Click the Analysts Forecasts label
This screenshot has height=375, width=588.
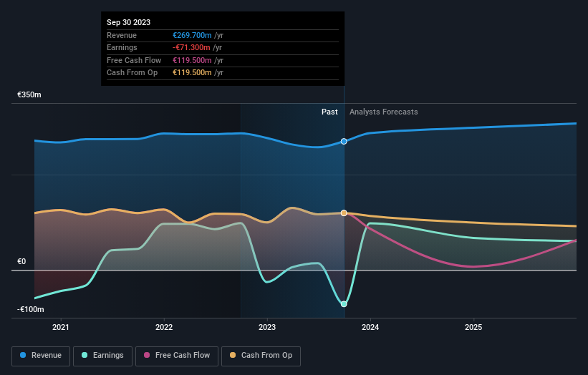click(x=384, y=112)
